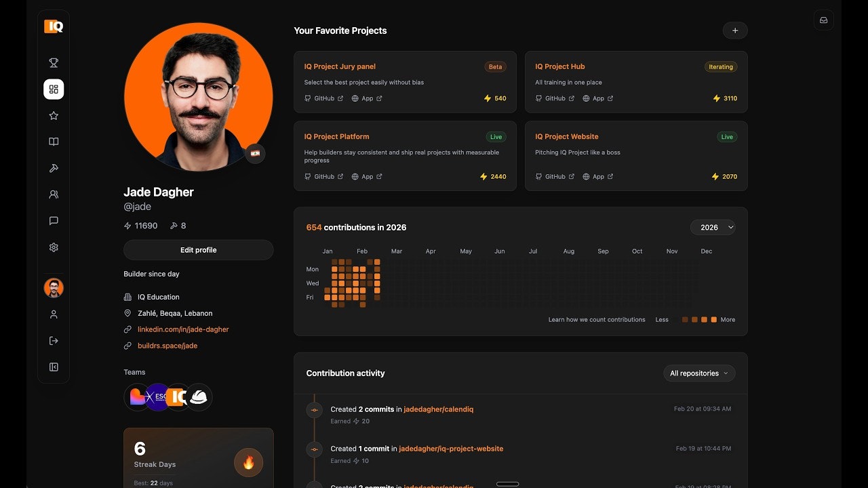
Task: Open the book library section in sidebar
Action: pyautogui.click(x=54, y=142)
